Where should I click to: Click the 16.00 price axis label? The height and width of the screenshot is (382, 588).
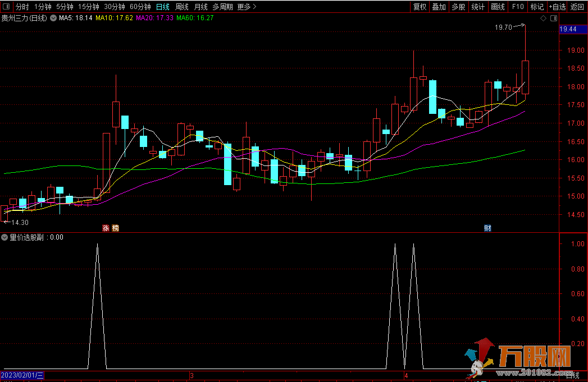(x=576, y=159)
